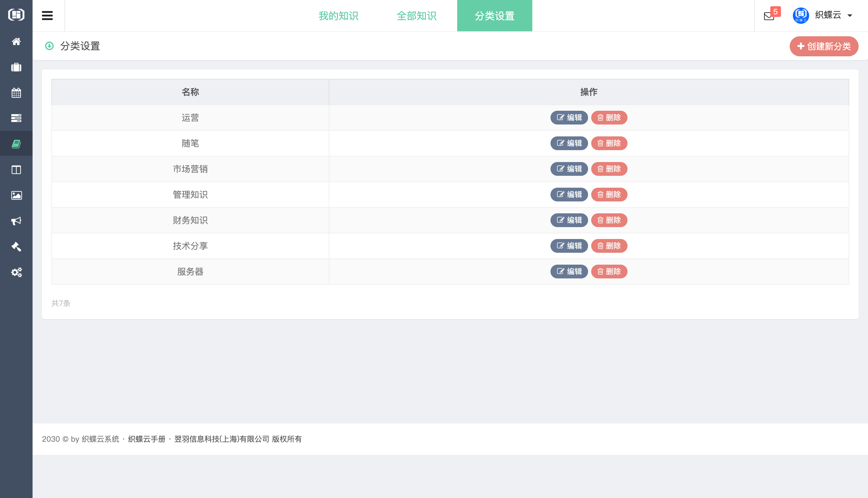Select the knowledge book icon in sidebar
The image size is (868, 498).
[x=16, y=144]
